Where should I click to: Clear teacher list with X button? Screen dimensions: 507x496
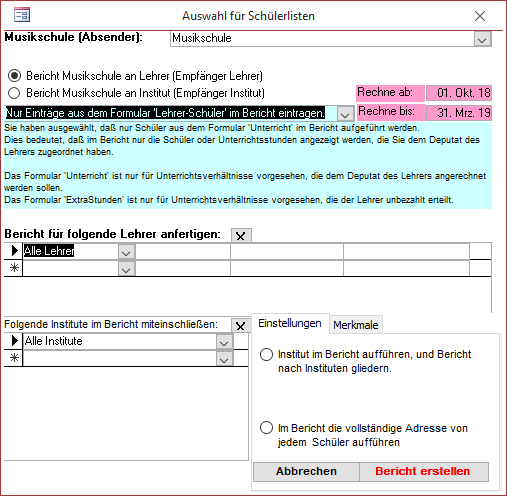(241, 236)
